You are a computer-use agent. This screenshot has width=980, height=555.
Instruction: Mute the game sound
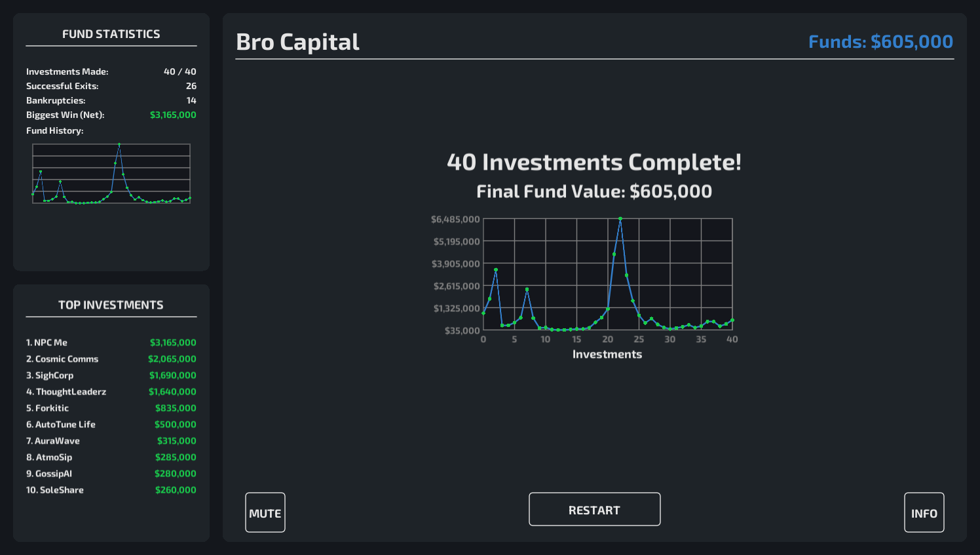point(265,512)
